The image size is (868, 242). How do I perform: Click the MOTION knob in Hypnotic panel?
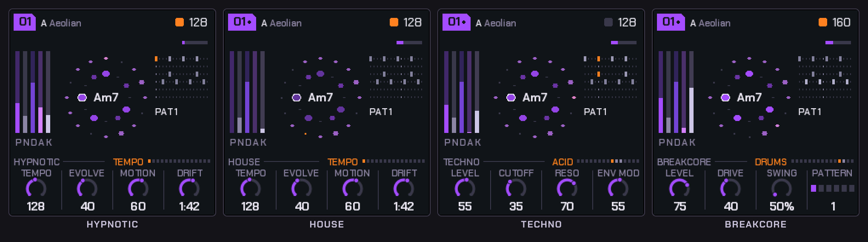138,188
